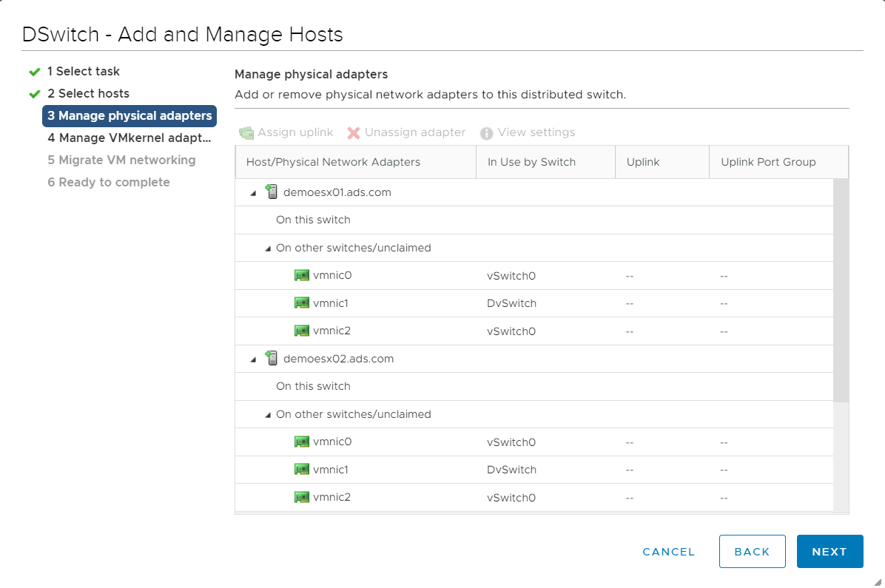
Task: Click the View settings info icon
Action: 486,132
